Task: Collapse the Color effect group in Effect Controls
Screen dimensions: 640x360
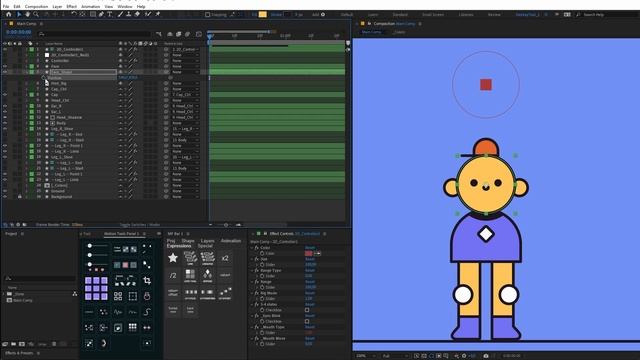Action: pyautogui.click(x=252, y=248)
